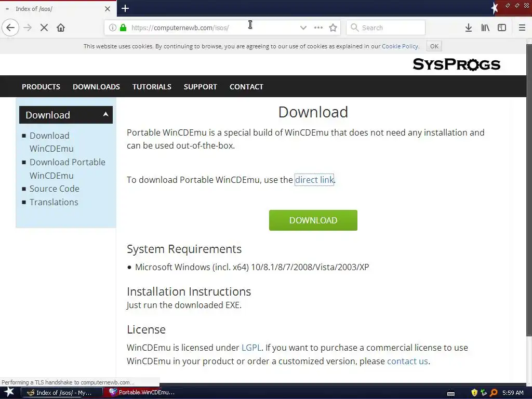The image size is (532, 399).
Task: Click the orange magnifier tray icon
Action: (494, 393)
